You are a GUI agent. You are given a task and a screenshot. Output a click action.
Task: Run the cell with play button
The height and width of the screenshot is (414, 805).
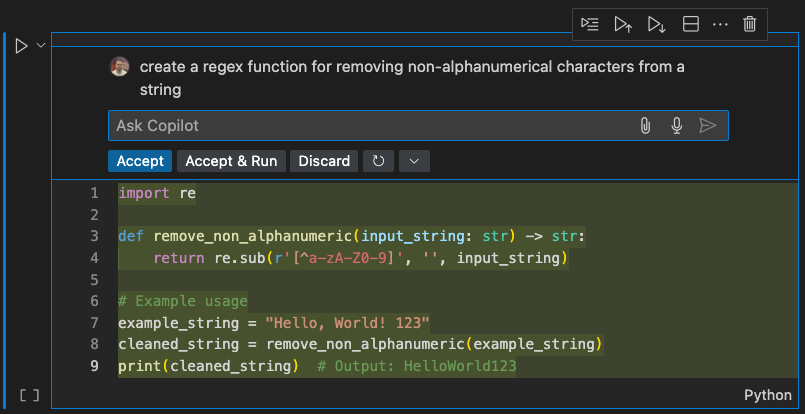pos(21,46)
